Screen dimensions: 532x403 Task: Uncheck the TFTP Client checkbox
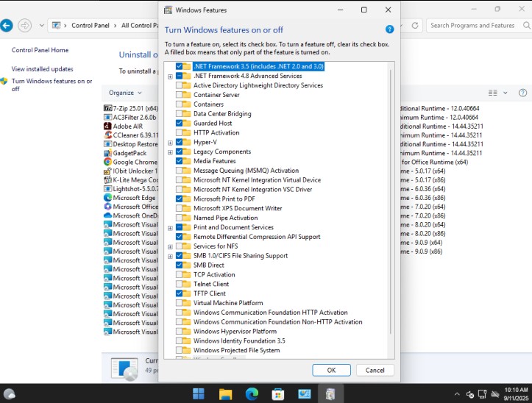(179, 293)
